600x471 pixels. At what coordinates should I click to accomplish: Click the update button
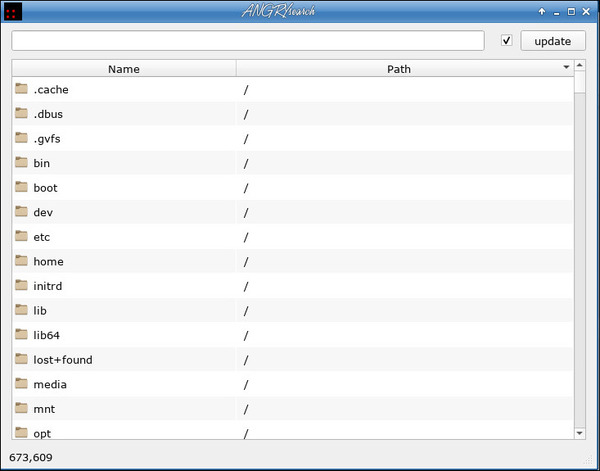click(553, 41)
